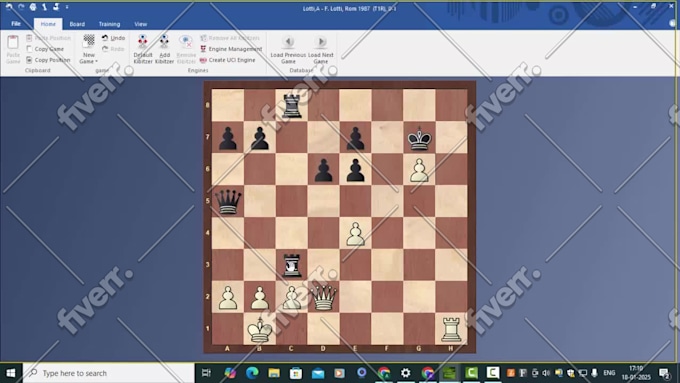
Task: Click Redo in the Home ribbon
Action: click(113, 49)
